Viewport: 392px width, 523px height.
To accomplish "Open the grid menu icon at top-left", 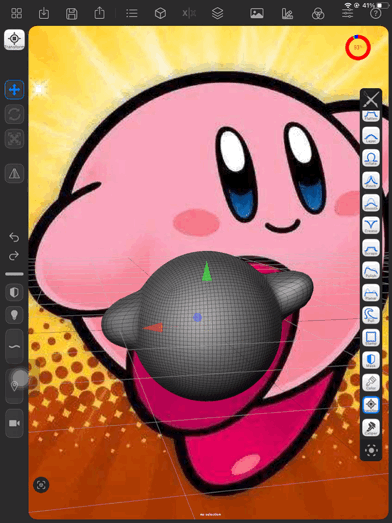I will click(x=17, y=13).
